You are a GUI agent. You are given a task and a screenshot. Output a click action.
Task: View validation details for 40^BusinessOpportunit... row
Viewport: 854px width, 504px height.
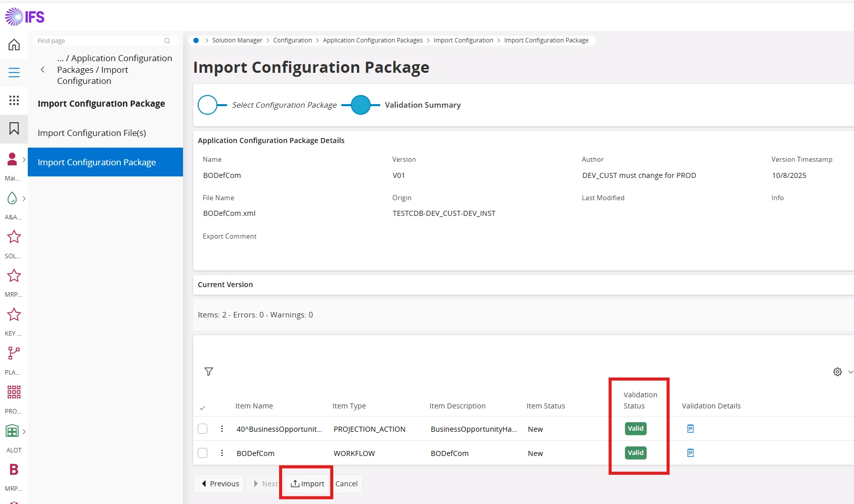click(690, 429)
